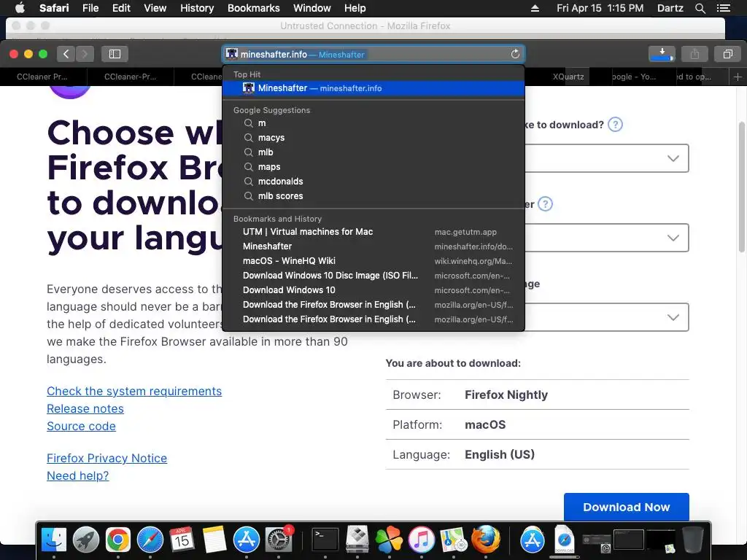Image resolution: width=747 pixels, height=560 pixels.
Task: Click the 'Need help?' link
Action: [77, 475]
